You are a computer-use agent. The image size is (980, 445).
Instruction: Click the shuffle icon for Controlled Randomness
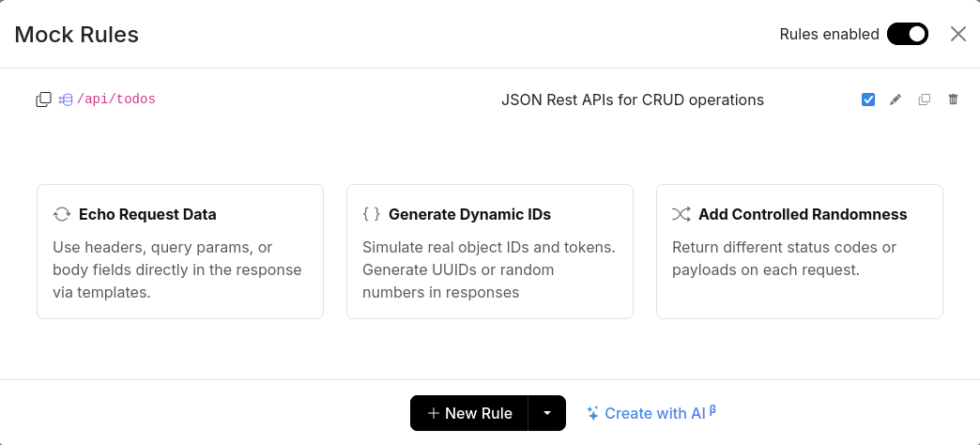click(681, 214)
